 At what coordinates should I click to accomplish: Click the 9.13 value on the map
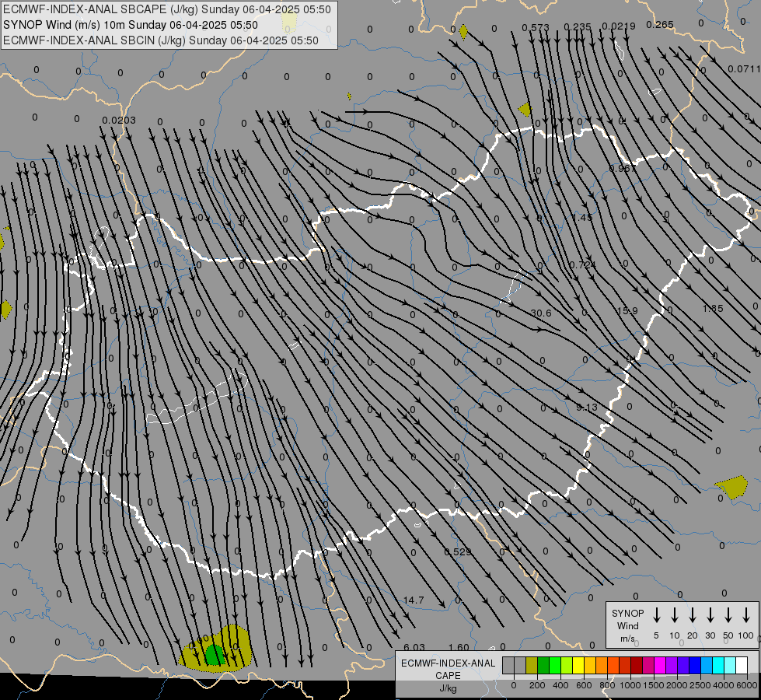coord(587,407)
